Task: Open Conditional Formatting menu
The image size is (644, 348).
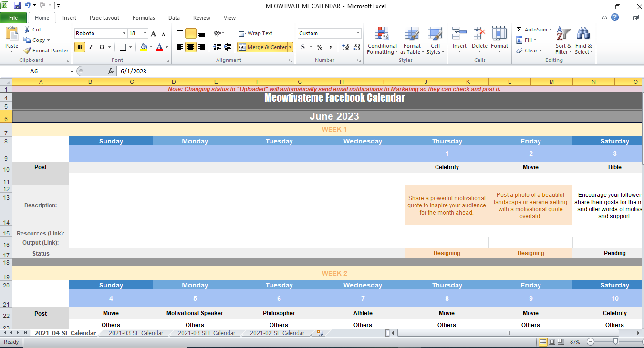Action: [x=382, y=41]
